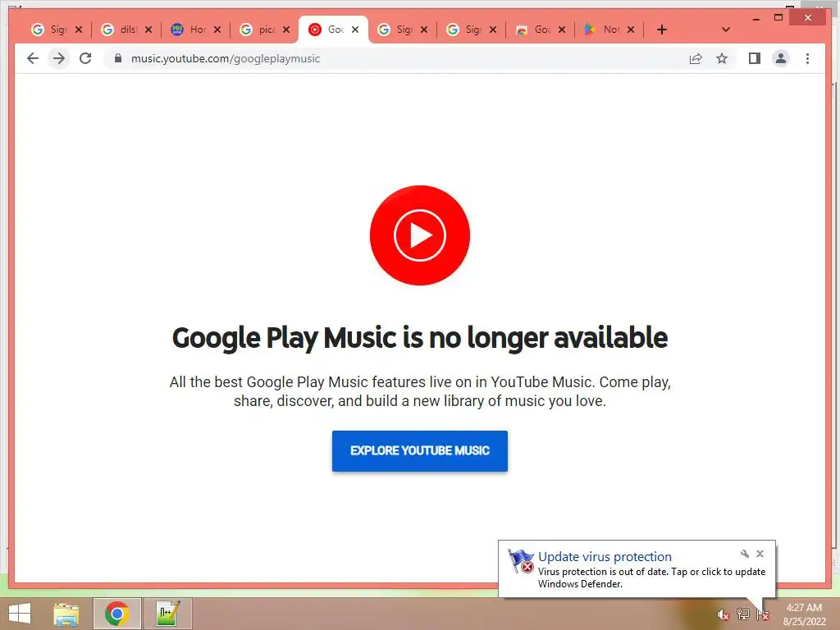The height and width of the screenshot is (630, 840).
Task: Reload the current page
Action: (85, 58)
